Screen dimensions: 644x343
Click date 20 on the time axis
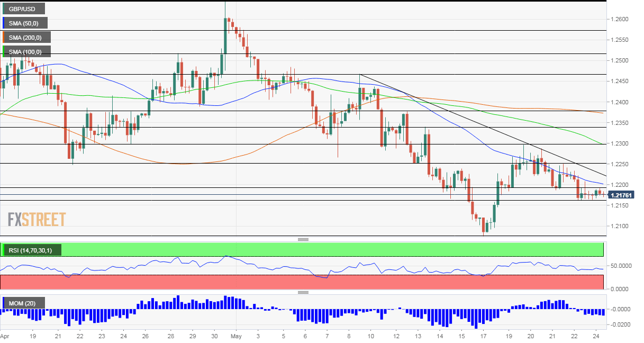[530, 336]
